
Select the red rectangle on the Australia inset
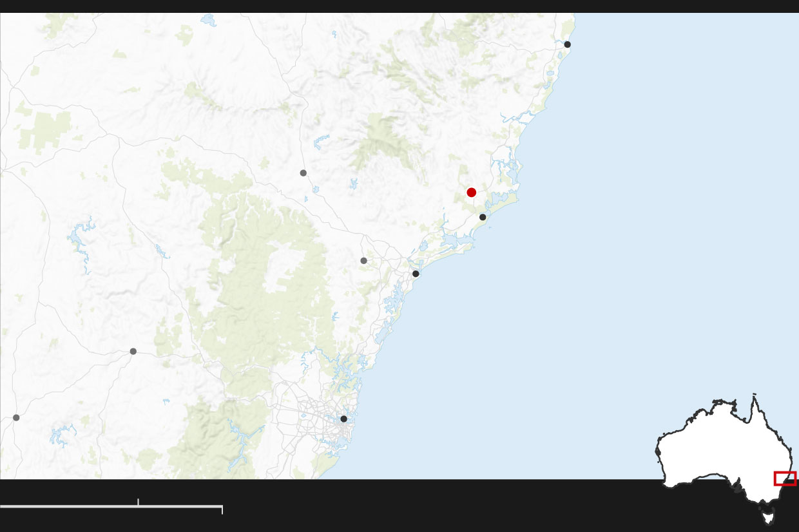(x=785, y=479)
